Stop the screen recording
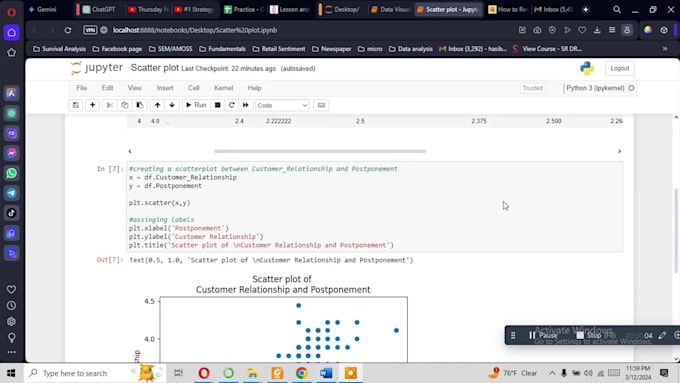The image size is (680, 383). click(x=595, y=335)
